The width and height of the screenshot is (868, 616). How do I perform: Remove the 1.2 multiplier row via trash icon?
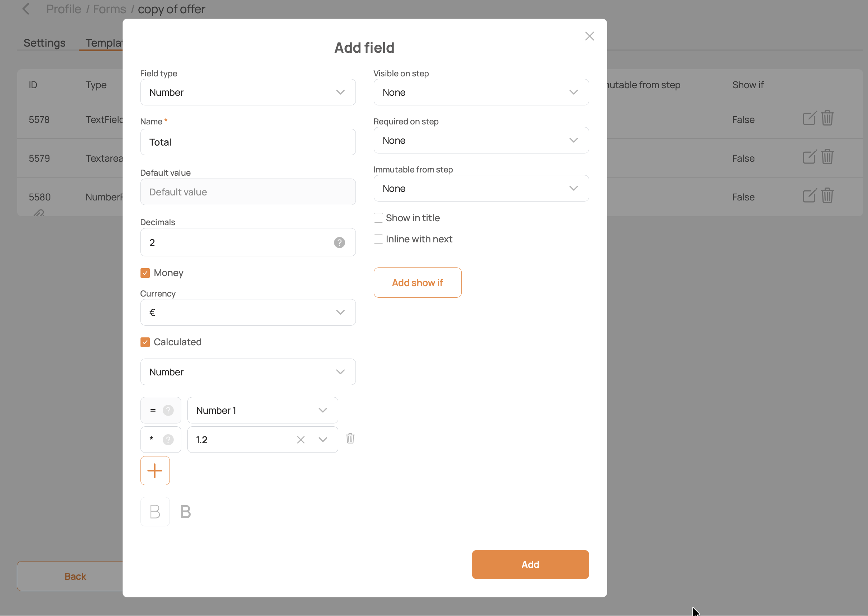click(x=350, y=439)
